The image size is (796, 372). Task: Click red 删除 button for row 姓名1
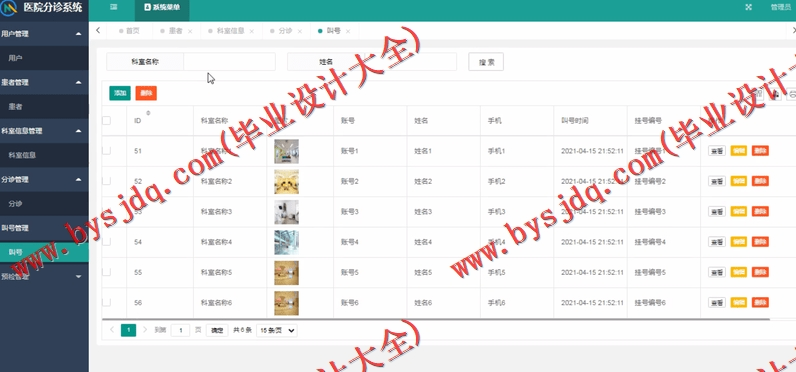760,151
